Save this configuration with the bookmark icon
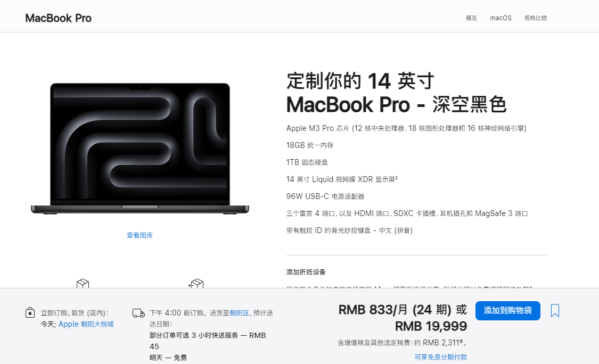Image resolution: width=599 pixels, height=364 pixels. 555,311
